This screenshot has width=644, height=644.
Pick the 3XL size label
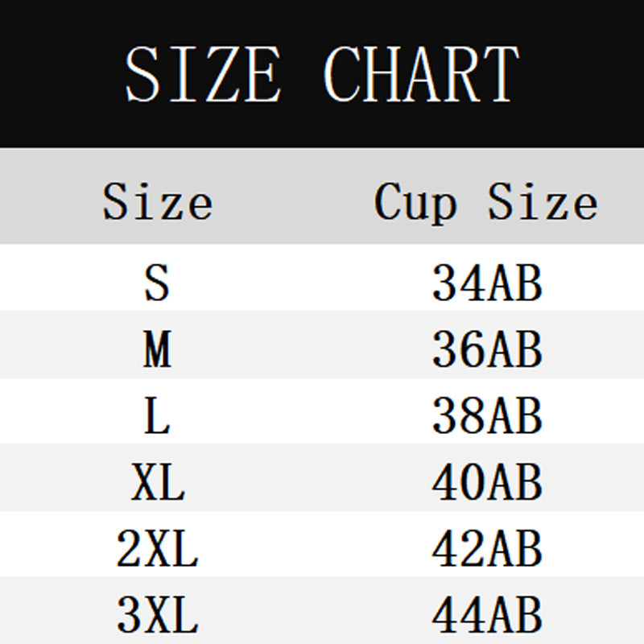tap(158, 617)
